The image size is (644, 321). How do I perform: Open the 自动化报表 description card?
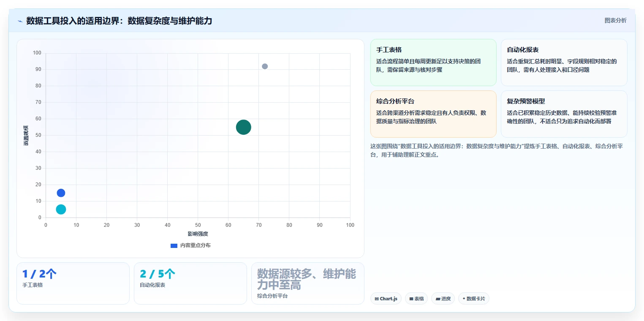pos(564,63)
